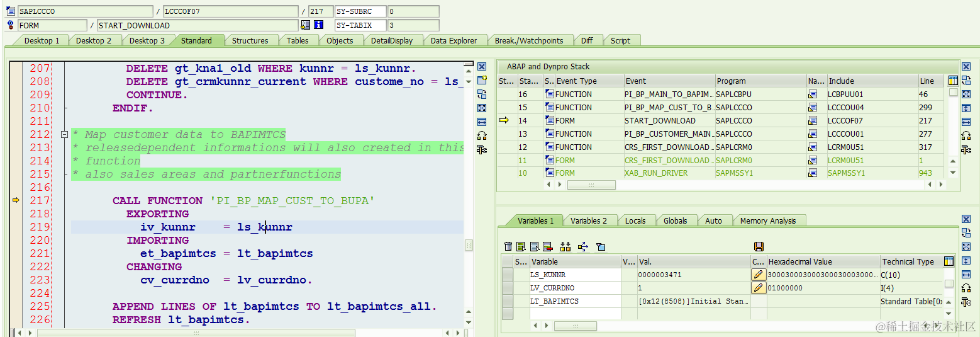Open the Memory Analysis tab
980x337 pixels.
coord(768,220)
